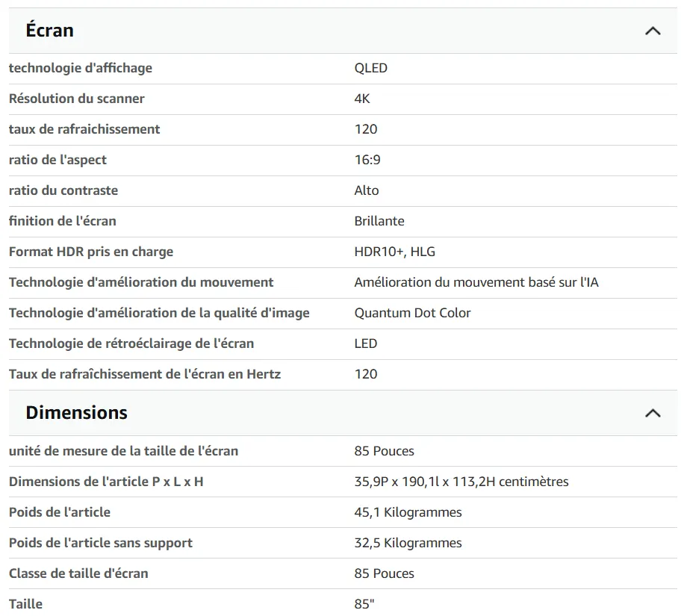684x616 pixels.
Task: Click the 45,1 Kilogrammes weight value
Action: 408,512
